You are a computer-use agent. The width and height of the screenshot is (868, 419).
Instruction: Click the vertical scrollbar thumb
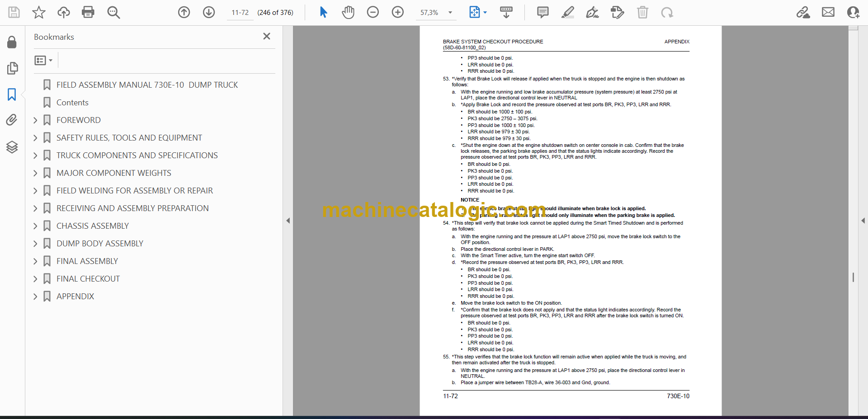(x=853, y=277)
